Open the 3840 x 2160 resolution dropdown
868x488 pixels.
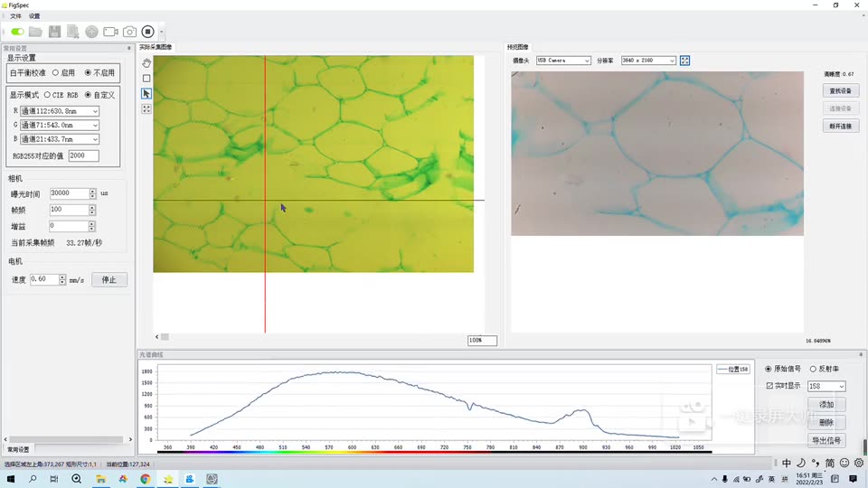point(648,61)
